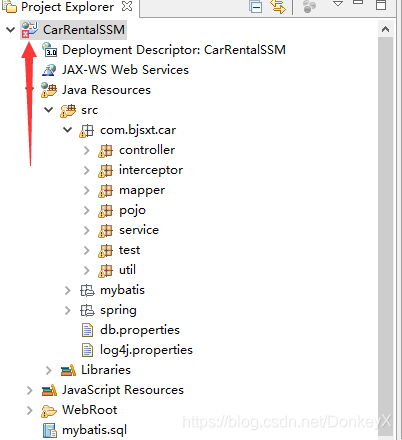
Task: Click the spring folder icon
Action: [87, 310]
